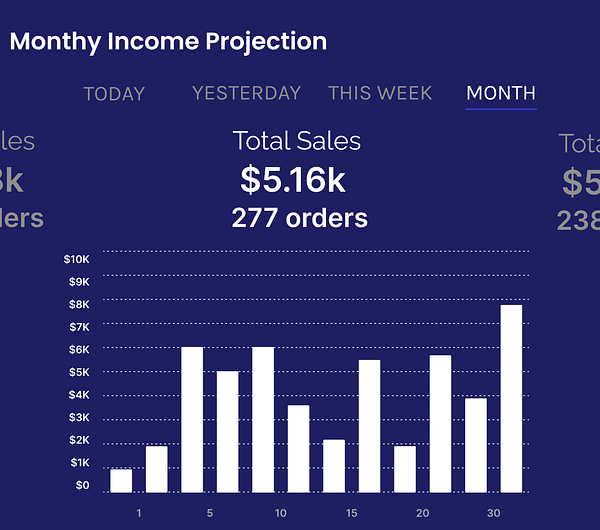Click the x-axis label 10

[280, 513]
